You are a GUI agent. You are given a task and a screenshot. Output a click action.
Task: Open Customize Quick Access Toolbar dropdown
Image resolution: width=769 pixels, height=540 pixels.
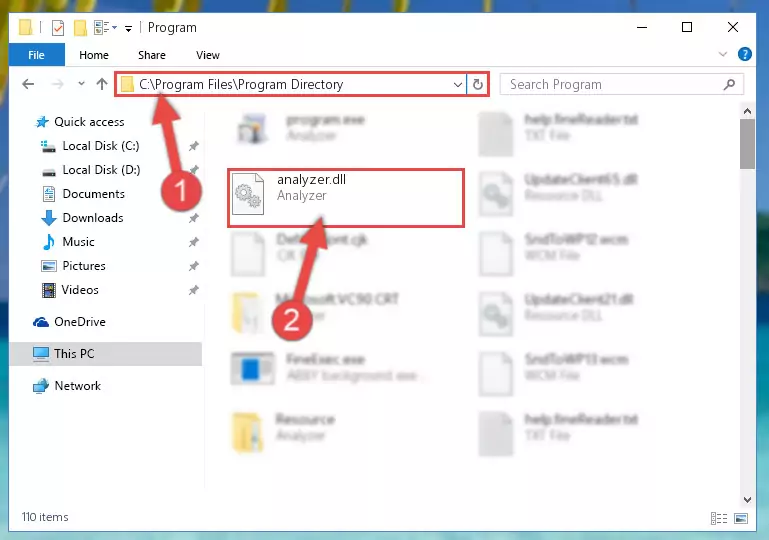[128, 28]
